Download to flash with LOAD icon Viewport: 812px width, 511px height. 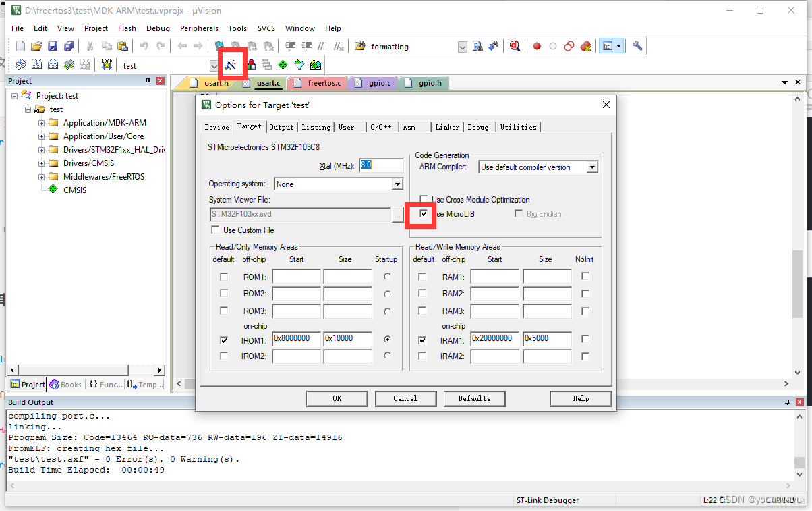pyautogui.click(x=107, y=65)
